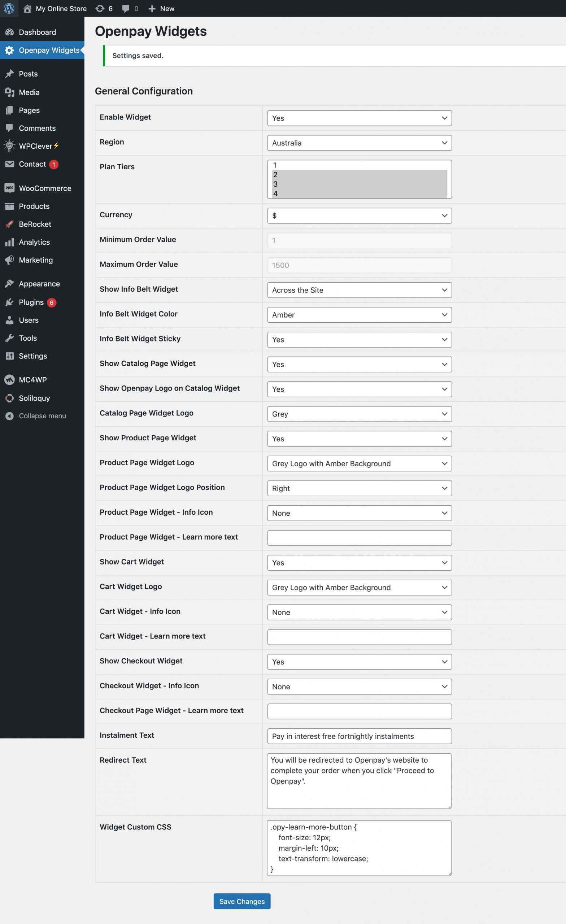Open the updates icon showing 6
The image size is (566, 924).
click(x=100, y=8)
